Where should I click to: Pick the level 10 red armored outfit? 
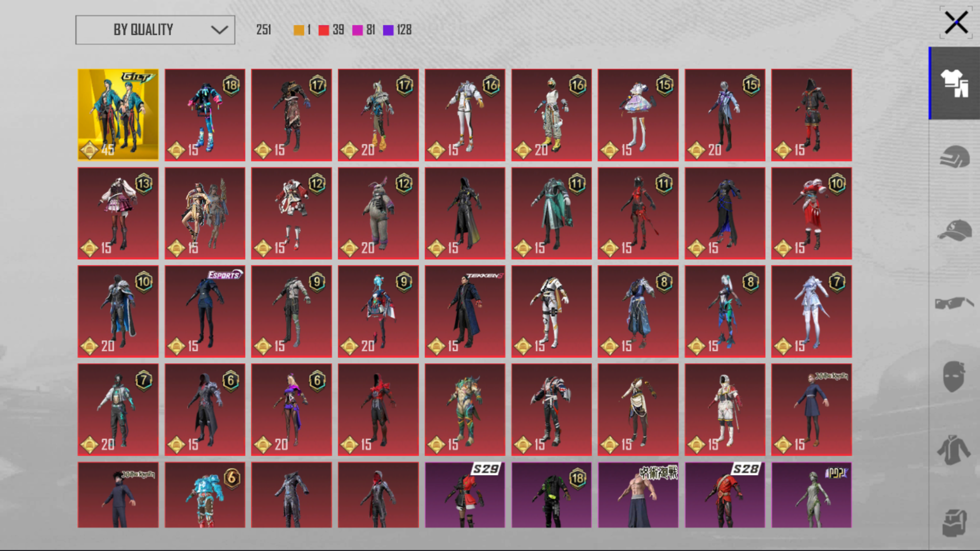812,213
